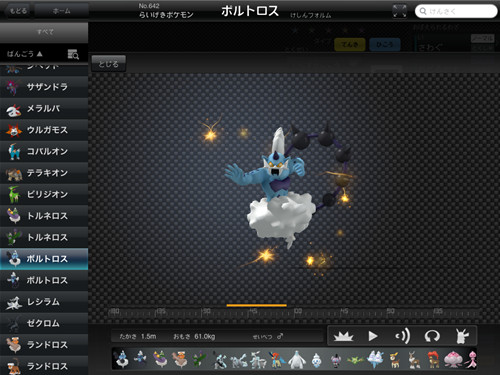Viewport: 500px width, 375px height.
Task: Click the spiky attack-animation icon
Action: (x=343, y=336)
